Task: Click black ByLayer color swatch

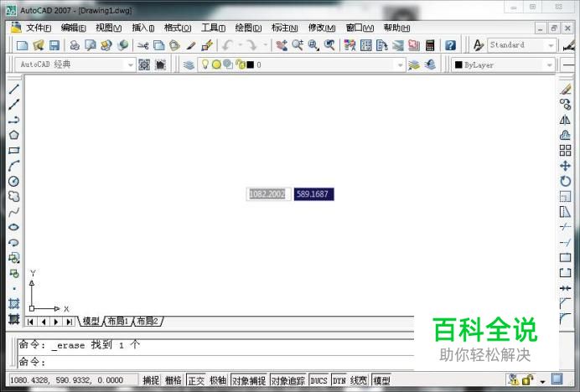Action: click(x=458, y=64)
